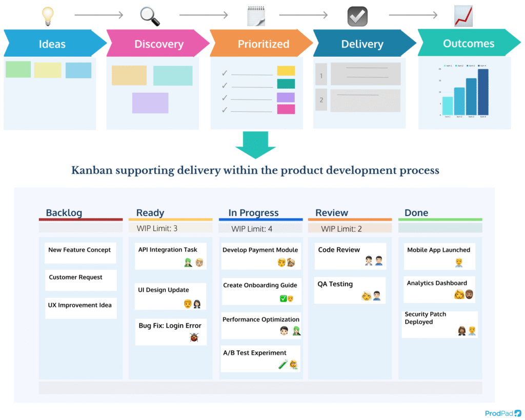The height and width of the screenshot is (420, 525).
Task: Select the Discovery stage arrow
Action: (x=158, y=44)
